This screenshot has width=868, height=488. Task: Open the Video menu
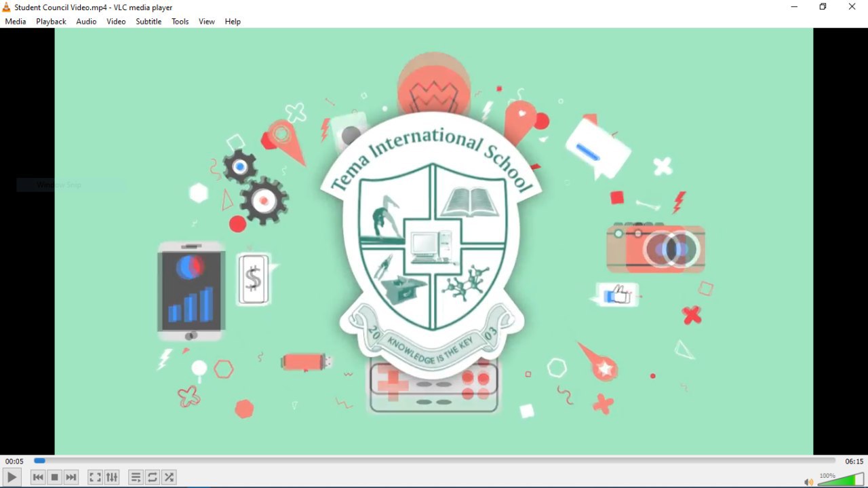coord(116,22)
